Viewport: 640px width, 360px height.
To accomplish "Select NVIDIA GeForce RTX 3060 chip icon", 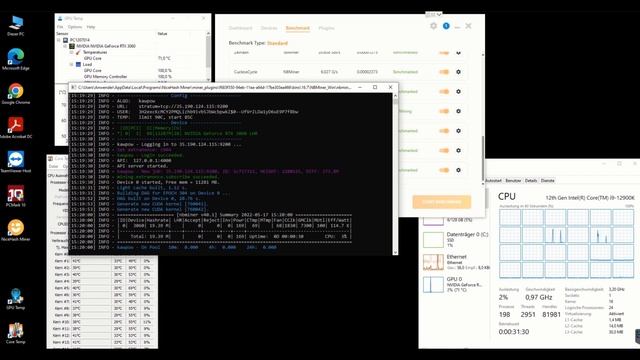I will (72, 46).
